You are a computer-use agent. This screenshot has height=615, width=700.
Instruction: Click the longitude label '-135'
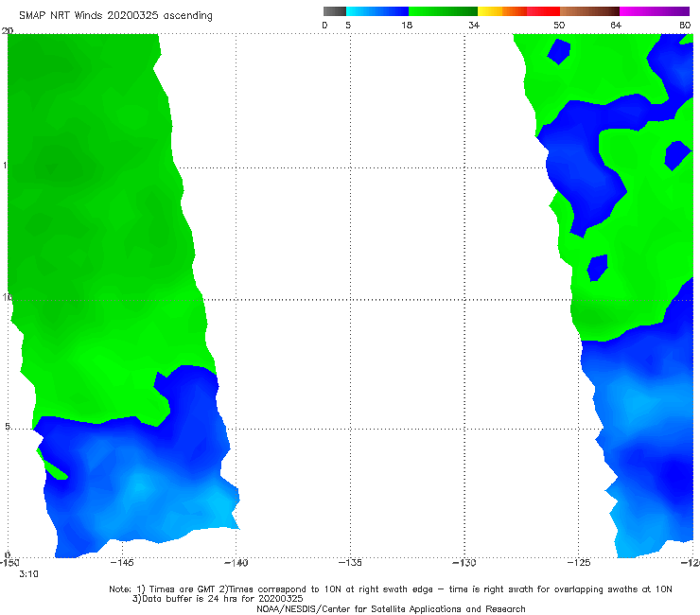click(x=350, y=562)
